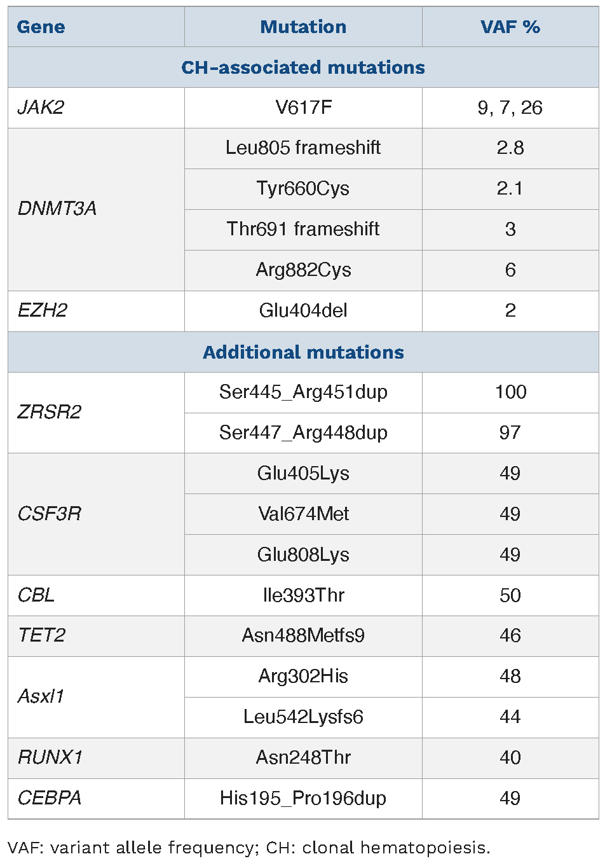Select the DNMT3A gene cell
Screen dimensions: 605x868
[57, 209]
